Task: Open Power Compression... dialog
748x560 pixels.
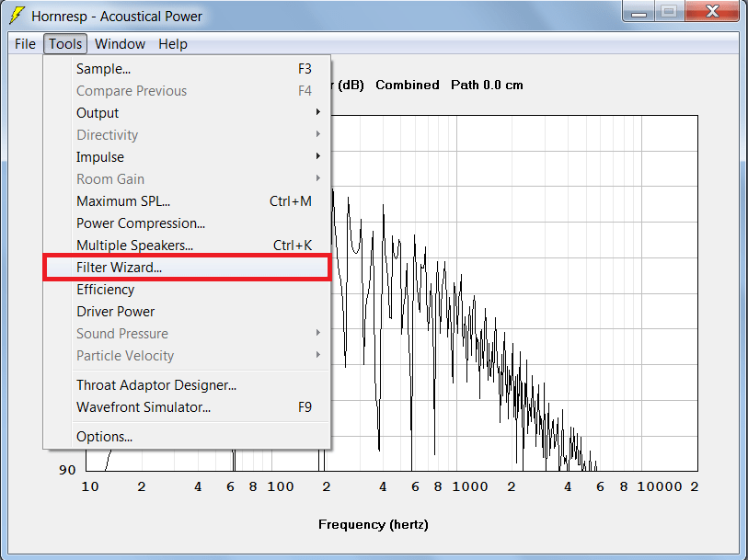Action: (x=187, y=223)
